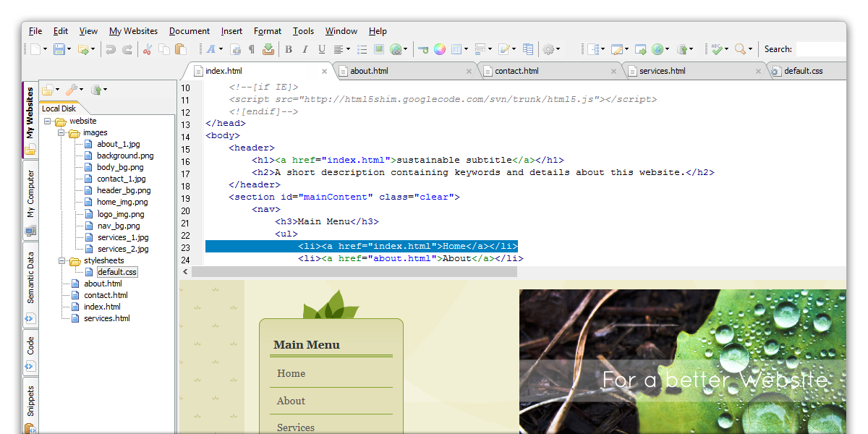The height and width of the screenshot is (434, 868).
Task: Click inside the Search input field
Action: click(821, 49)
